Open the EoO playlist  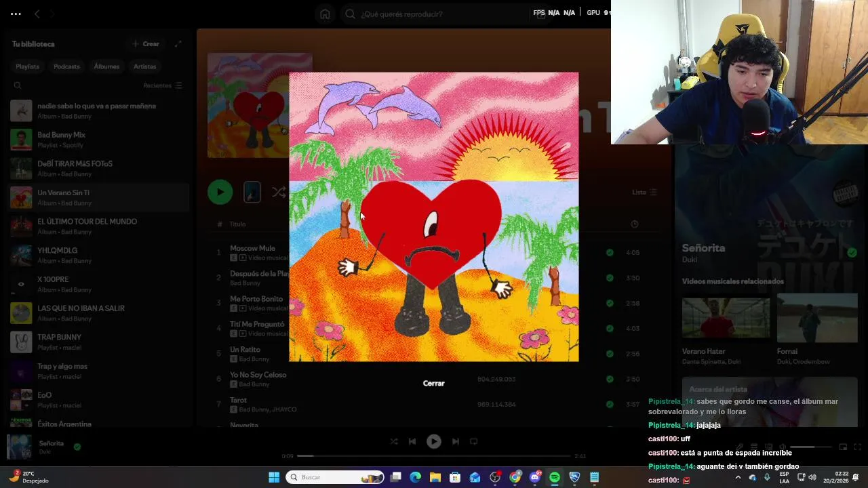(98, 399)
